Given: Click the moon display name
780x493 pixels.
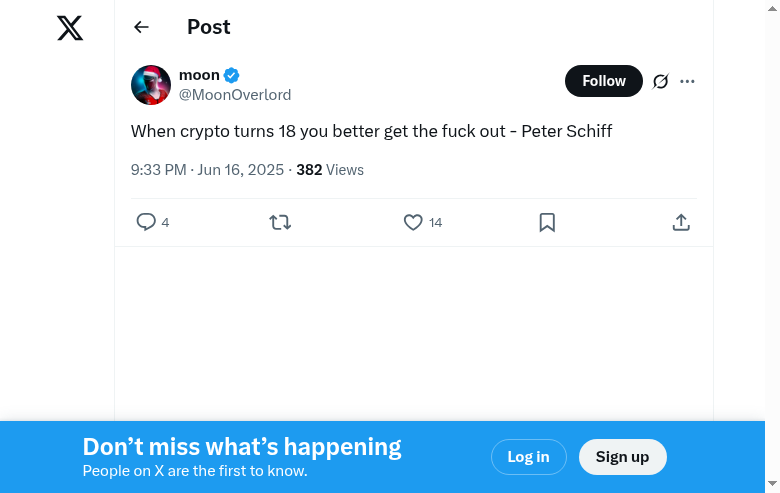Looking at the screenshot, I should (x=199, y=75).
